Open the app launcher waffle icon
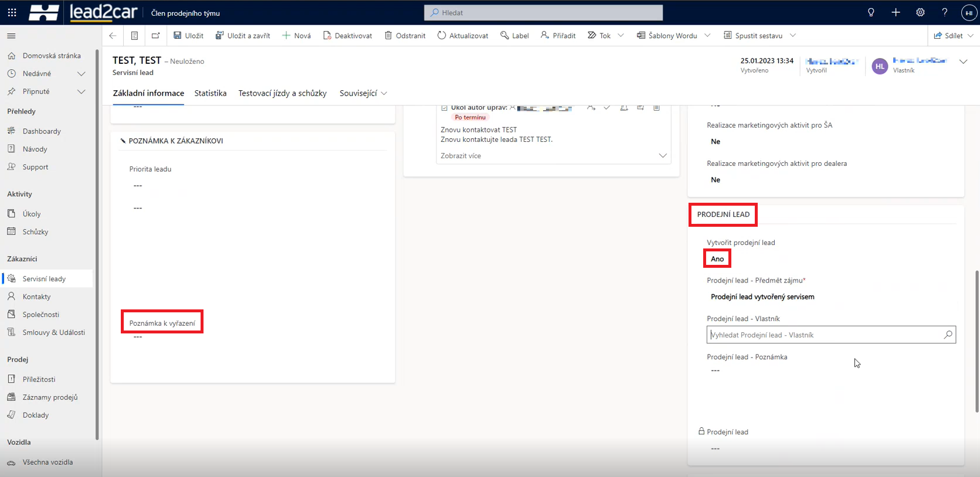 click(x=12, y=12)
